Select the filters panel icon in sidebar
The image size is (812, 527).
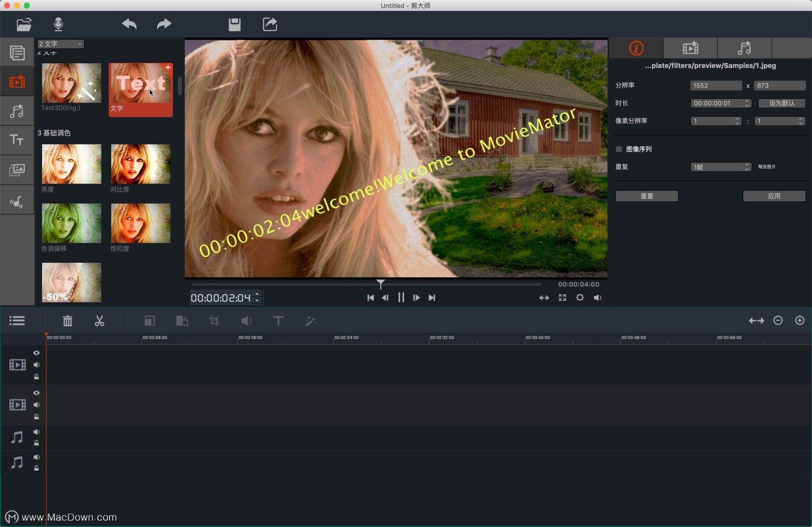pyautogui.click(x=17, y=81)
